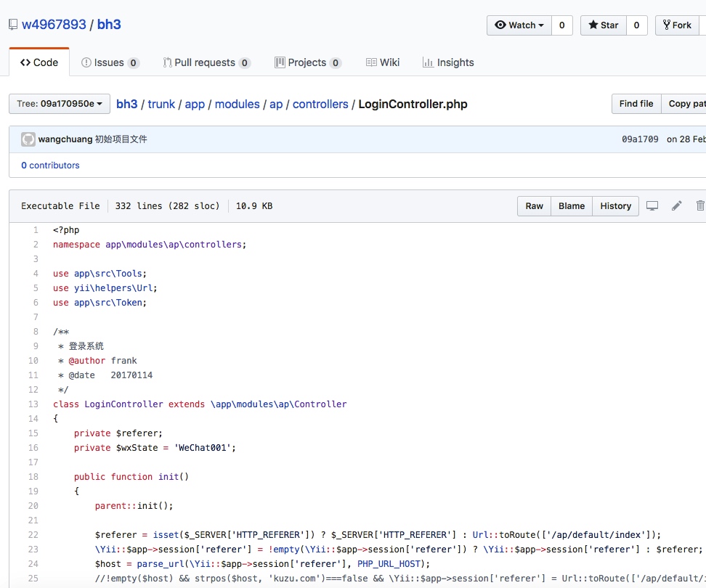
Task: Click wangchuang's avatar thumbnail
Action: coord(28,139)
